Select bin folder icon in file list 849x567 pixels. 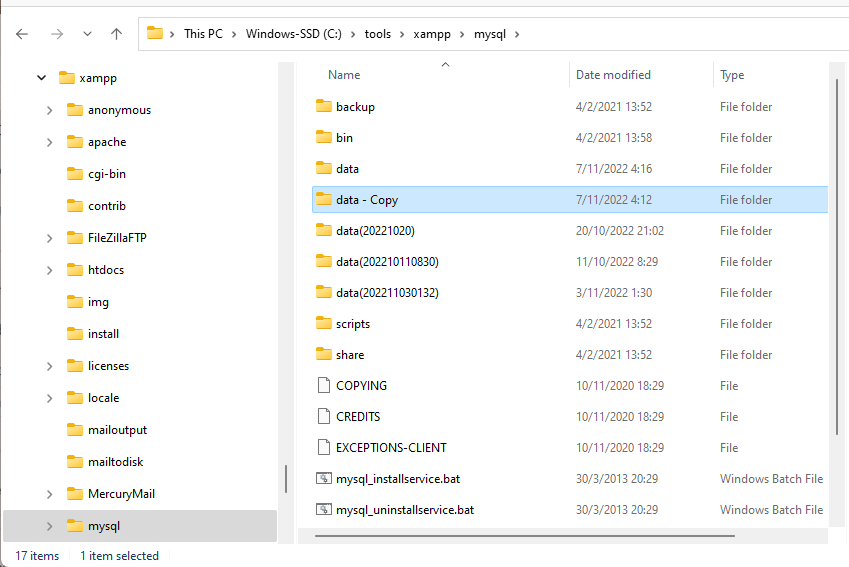pyautogui.click(x=324, y=136)
